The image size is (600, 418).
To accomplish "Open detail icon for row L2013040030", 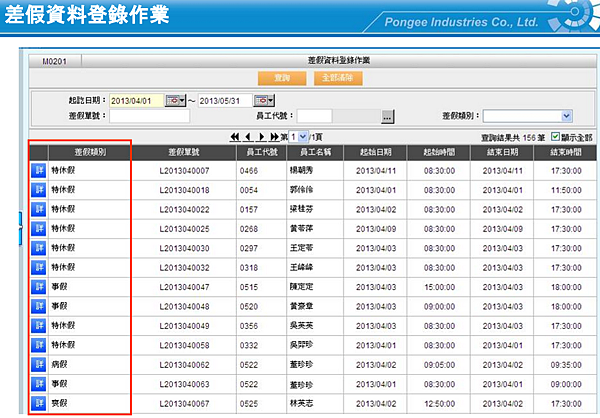I will pyautogui.click(x=39, y=248).
